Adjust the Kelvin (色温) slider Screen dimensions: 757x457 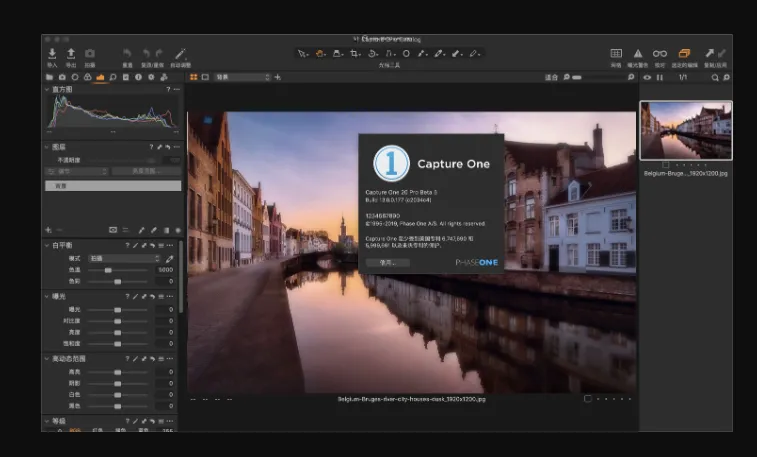[x=117, y=270]
